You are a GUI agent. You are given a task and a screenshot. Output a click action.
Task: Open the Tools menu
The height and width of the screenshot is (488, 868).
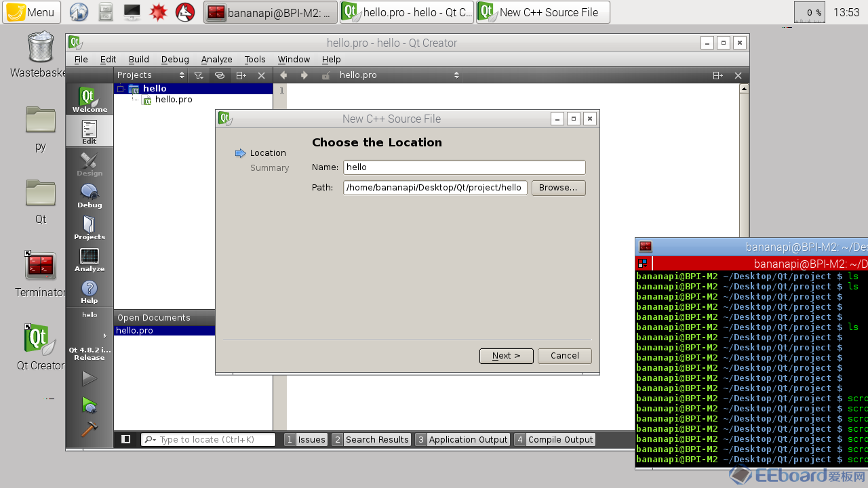pyautogui.click(x=255, y=60)
